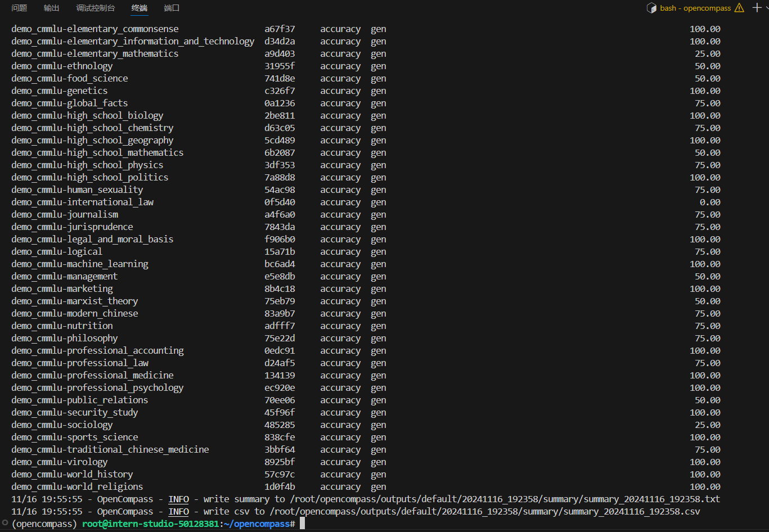Image resolution: width=769 pixels, height=532 pixels.
Task: Click the command status circle beside prompt
Action: click(x=5, y=524)
